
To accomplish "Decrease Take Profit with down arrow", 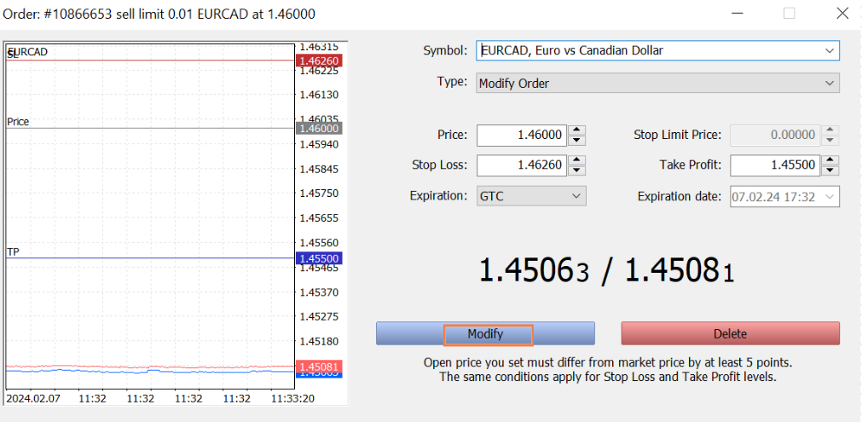I will [x=830, y=171].
